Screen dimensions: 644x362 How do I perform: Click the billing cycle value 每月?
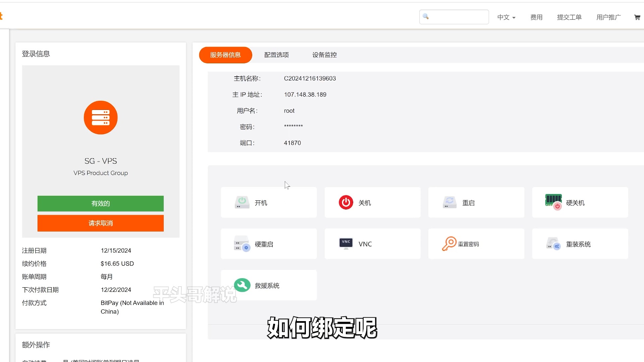coord(107,277)
